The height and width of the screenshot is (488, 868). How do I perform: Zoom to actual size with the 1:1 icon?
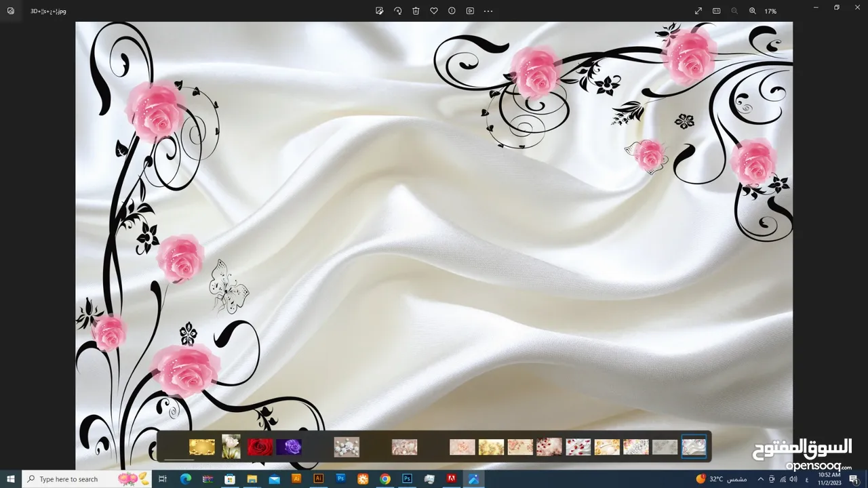(716, 11)
